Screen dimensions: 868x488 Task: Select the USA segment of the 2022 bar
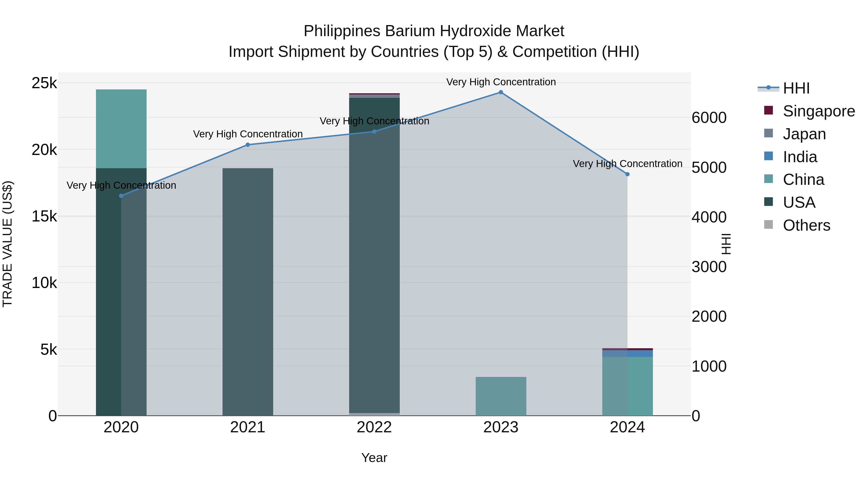pyautogui.click(x=374, y=255)
